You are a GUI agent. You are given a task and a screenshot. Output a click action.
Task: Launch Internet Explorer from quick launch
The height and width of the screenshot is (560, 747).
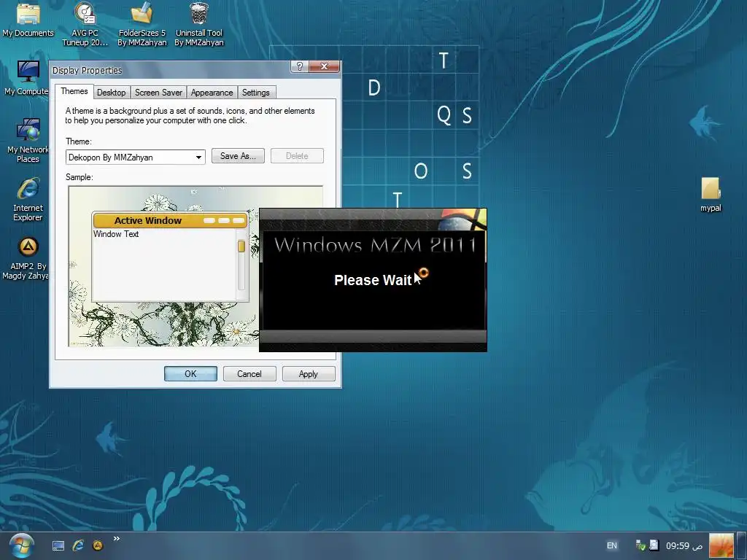click(78, 545)
